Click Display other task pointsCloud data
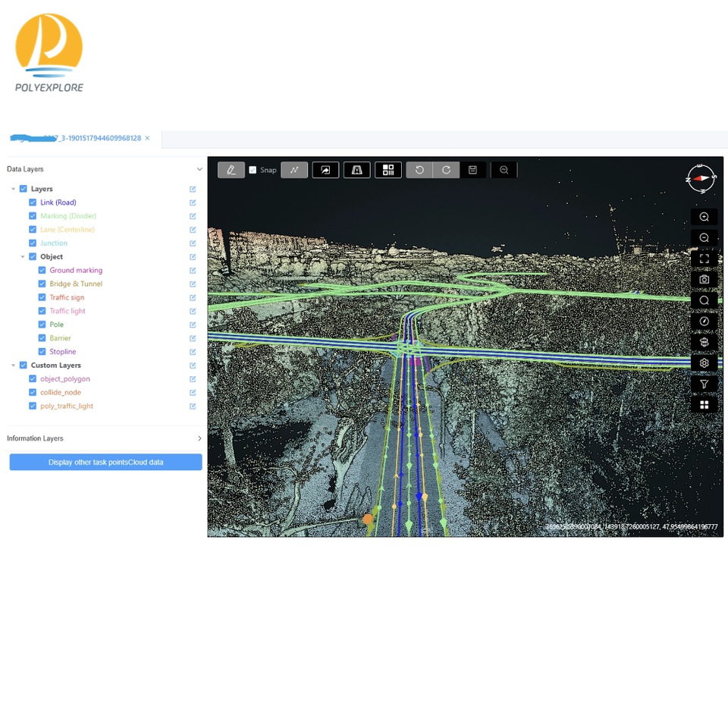The image size is (728, 728). [105, 462]
